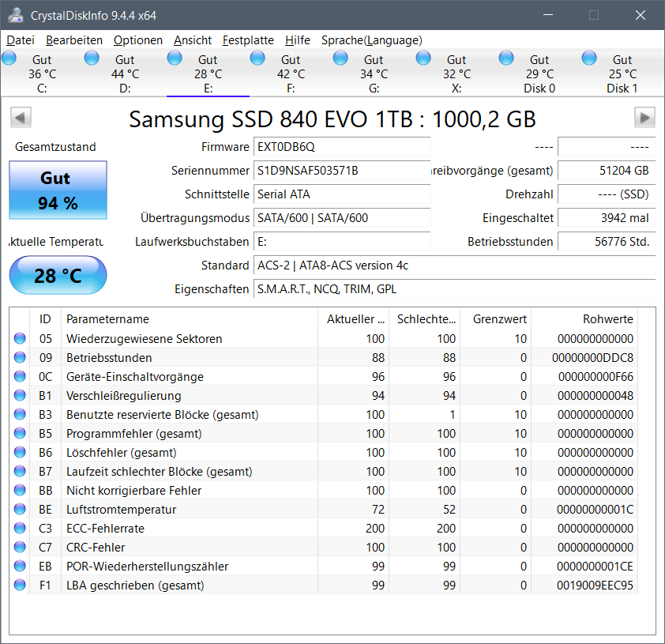Viewport: 665px width, 644px height.
Task: Click the Schlechte... column header
Action: [425, 319]
